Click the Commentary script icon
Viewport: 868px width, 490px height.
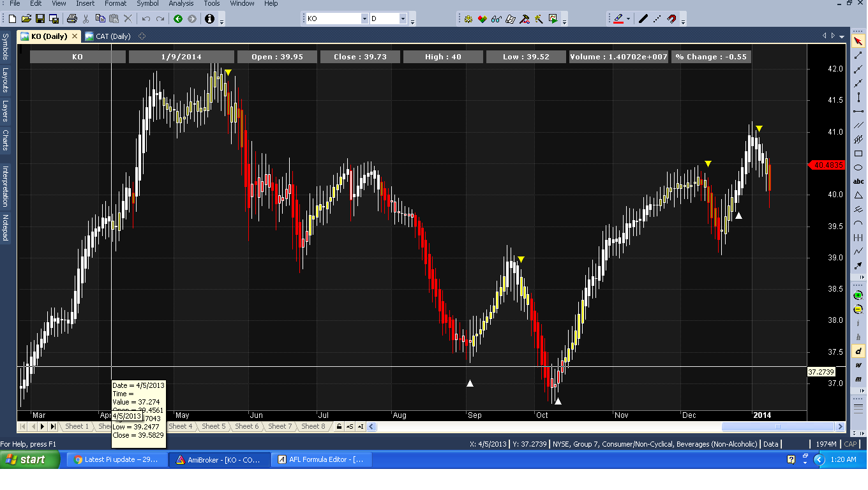click(510, 19)
